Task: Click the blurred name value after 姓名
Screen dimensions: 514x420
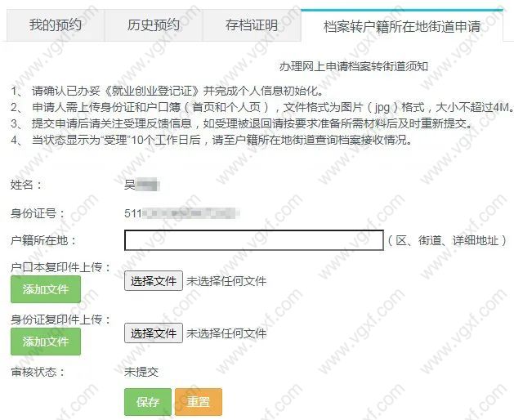Action: (142, 185)
